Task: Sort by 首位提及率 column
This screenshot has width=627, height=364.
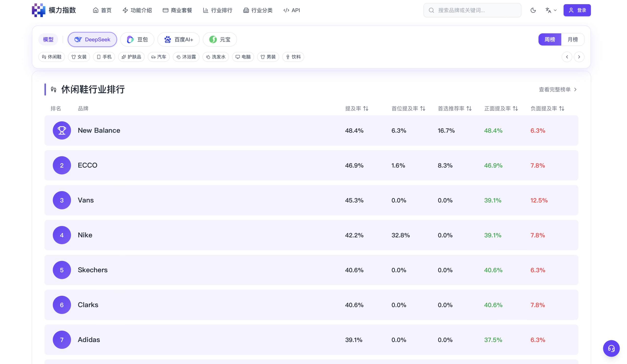Action: pos(408,109)
